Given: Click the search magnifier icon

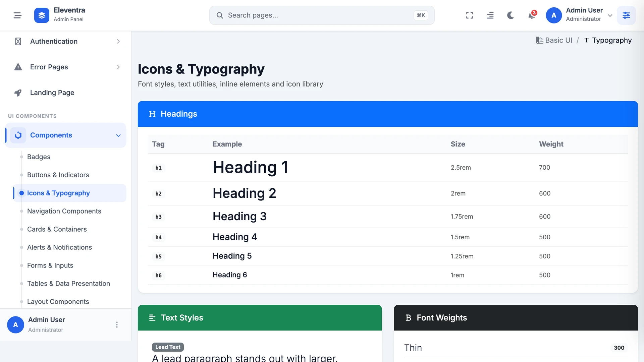Looking at the screenshot, I should pos(220,15).
